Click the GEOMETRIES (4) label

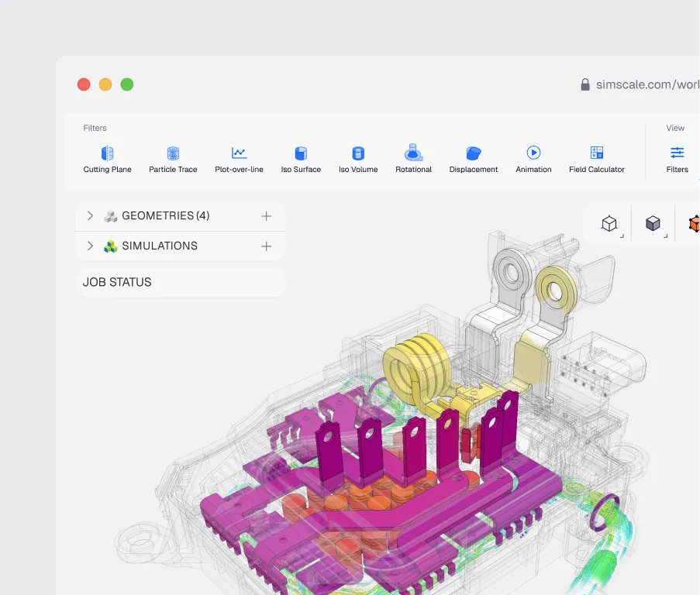[166, 216]
